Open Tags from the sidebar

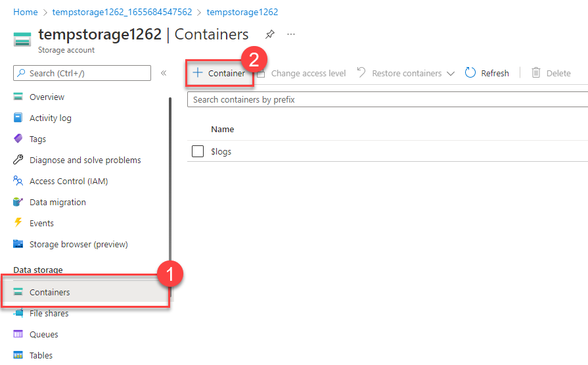click(37, 139)
